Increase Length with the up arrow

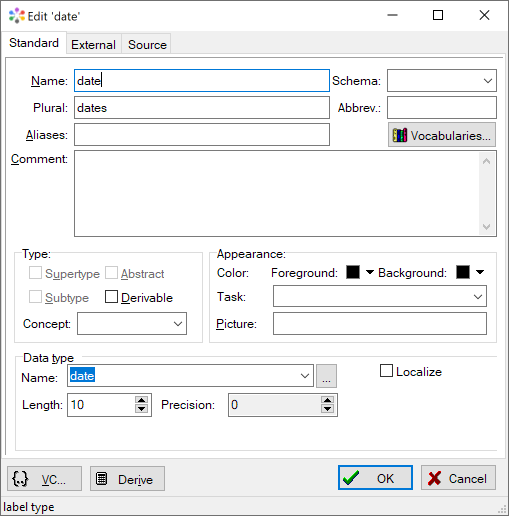pyautogui.click(x=142, y=400)
